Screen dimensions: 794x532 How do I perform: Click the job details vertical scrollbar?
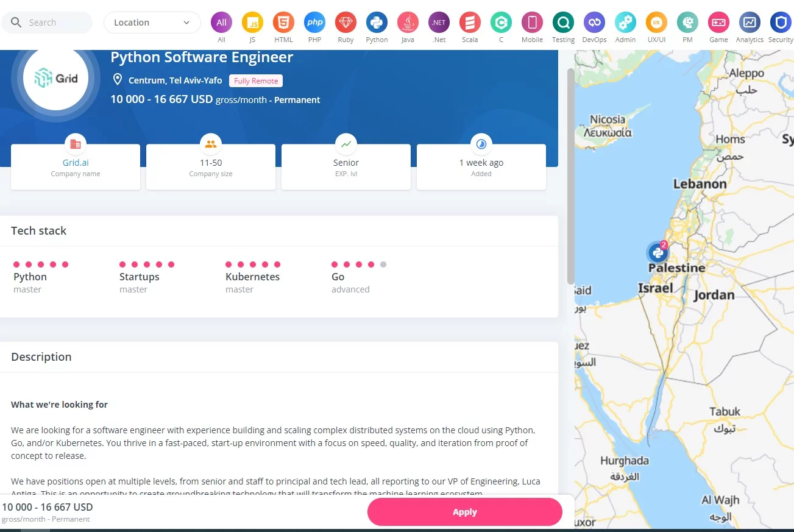click(x=570, y=177)
